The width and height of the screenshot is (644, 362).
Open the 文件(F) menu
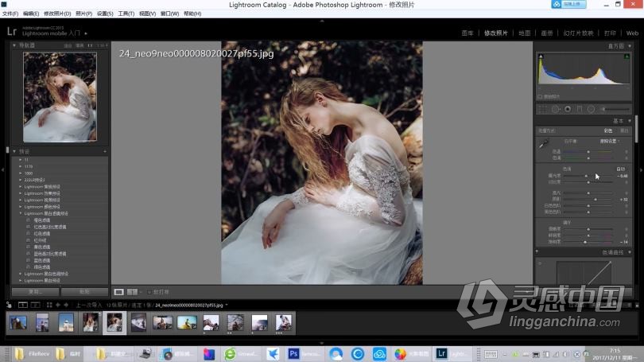10,14
